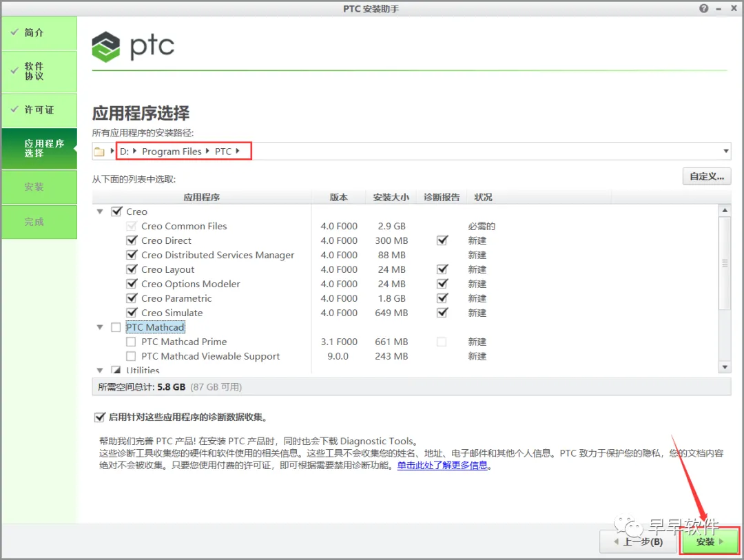
Task: Expand the Program Files path arrow
Action: (x=207, y=151)
